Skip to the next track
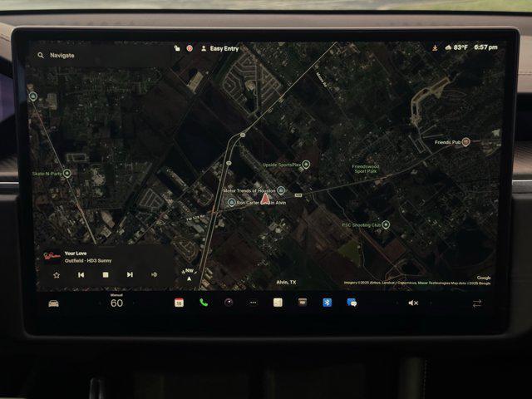The height and width of the screenshot is (399, 532). coord(130,274)
